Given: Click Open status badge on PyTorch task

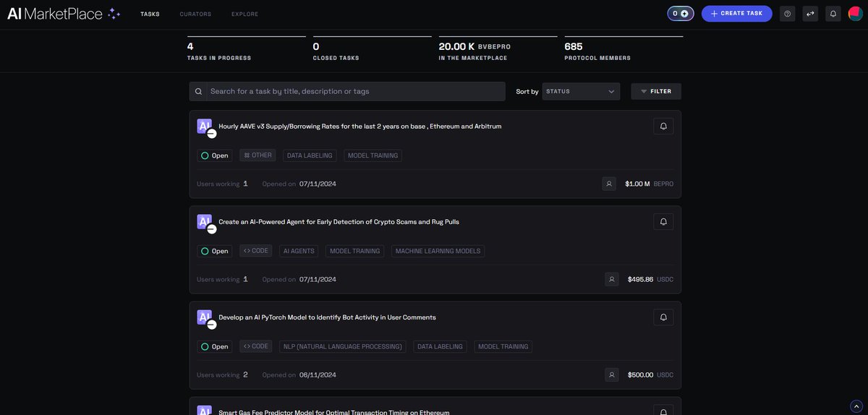Looking at the screenshot, I should tap(214, 346).
